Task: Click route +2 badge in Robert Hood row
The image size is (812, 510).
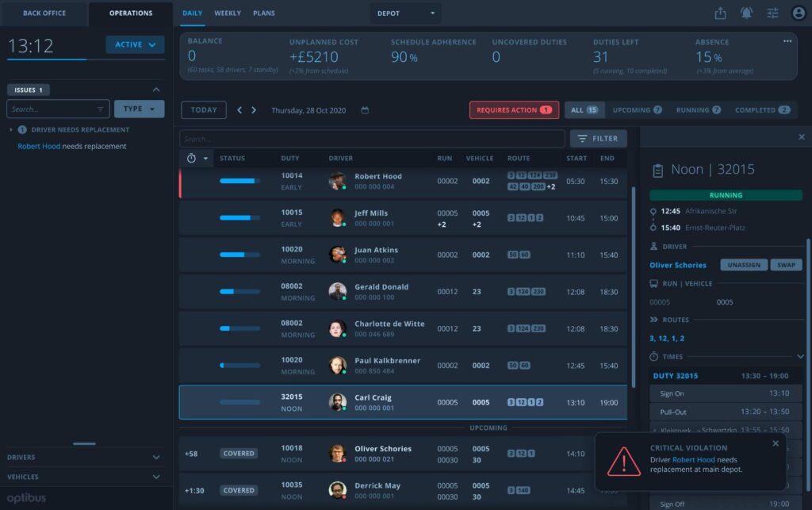Action: [551, 186]
